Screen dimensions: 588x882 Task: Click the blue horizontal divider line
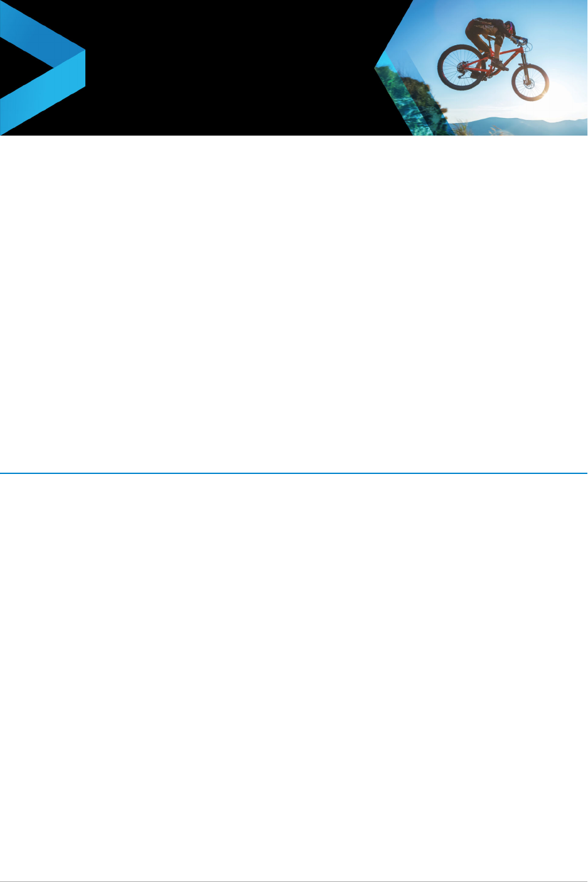tap(294, 473)
